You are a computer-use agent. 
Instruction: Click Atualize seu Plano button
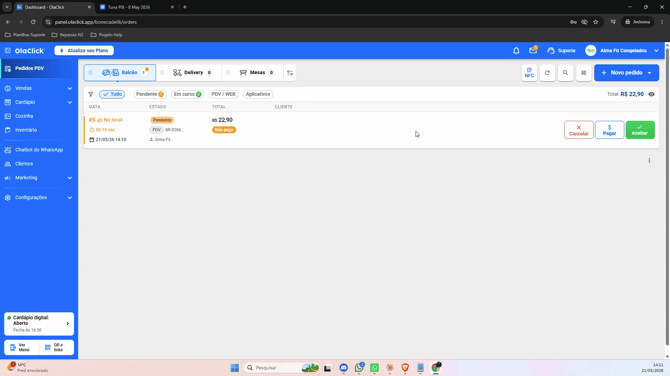click(84, 50)
